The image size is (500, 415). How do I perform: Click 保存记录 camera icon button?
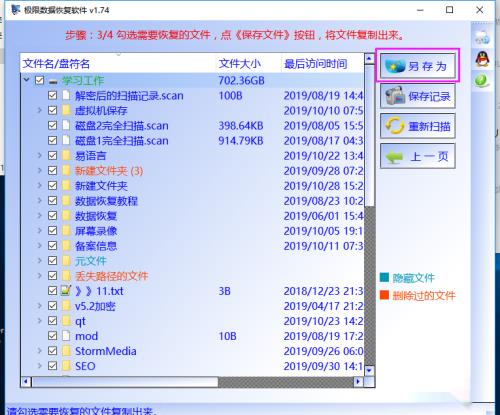click(x=418, y=96)
